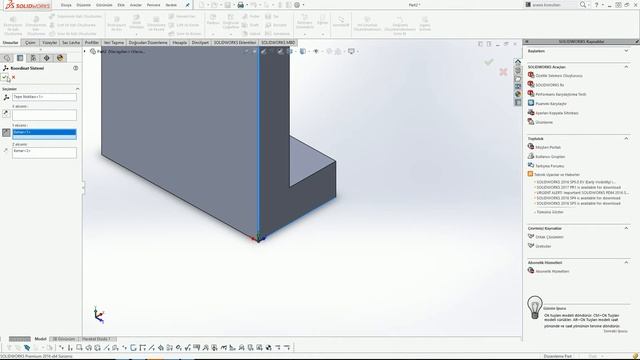Collapse the Çevrimiçi Kaynaklar section

coord(626,228)
